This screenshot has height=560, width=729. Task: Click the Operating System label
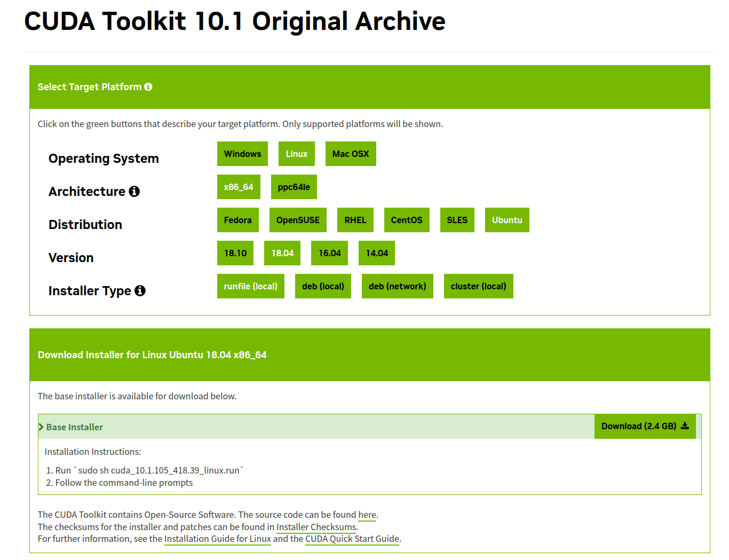[104, 159]
